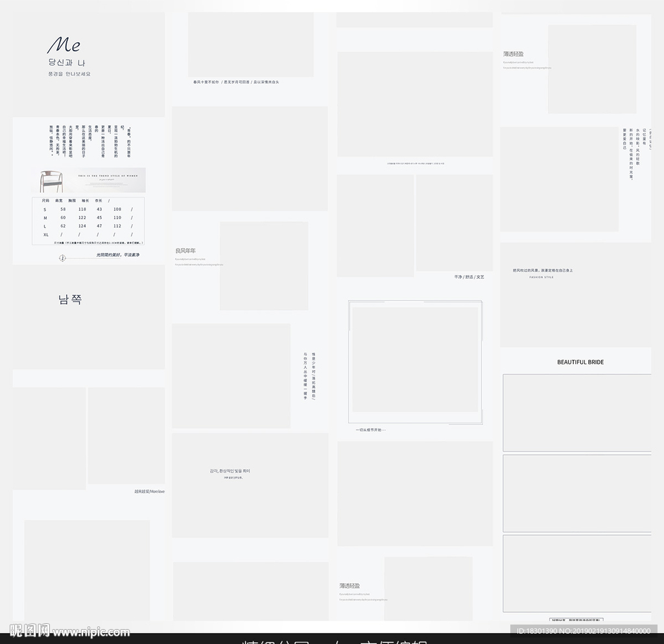The height and width of the screenshot is (644, 664).
Task: Select the "干净 / 舒适 / 文艺" caption
Action: 469,277
